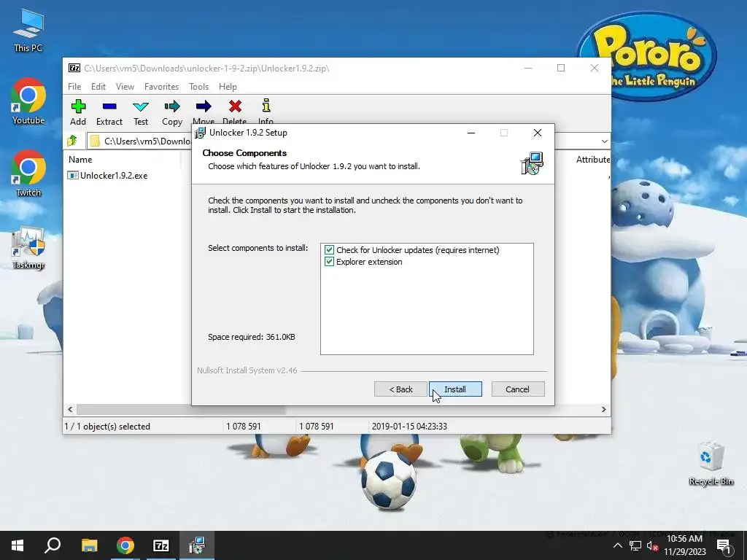Open the Help menu in 7-Zip
This screenshot has width=747, height=560.
click(228, 87)
